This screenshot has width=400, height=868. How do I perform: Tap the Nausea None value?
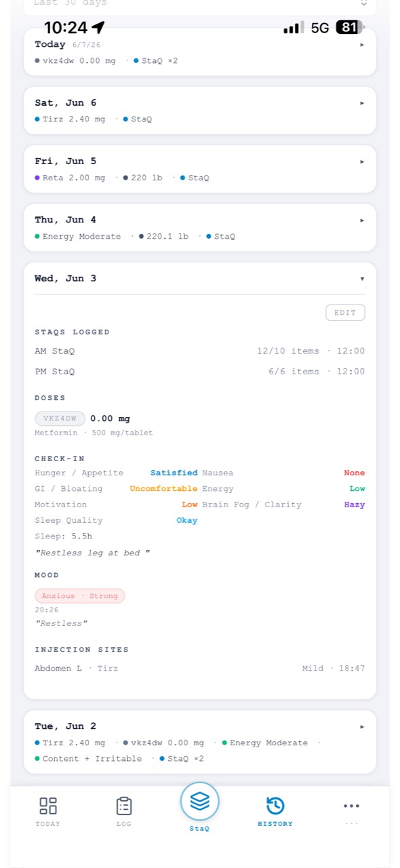click(354, 473)
